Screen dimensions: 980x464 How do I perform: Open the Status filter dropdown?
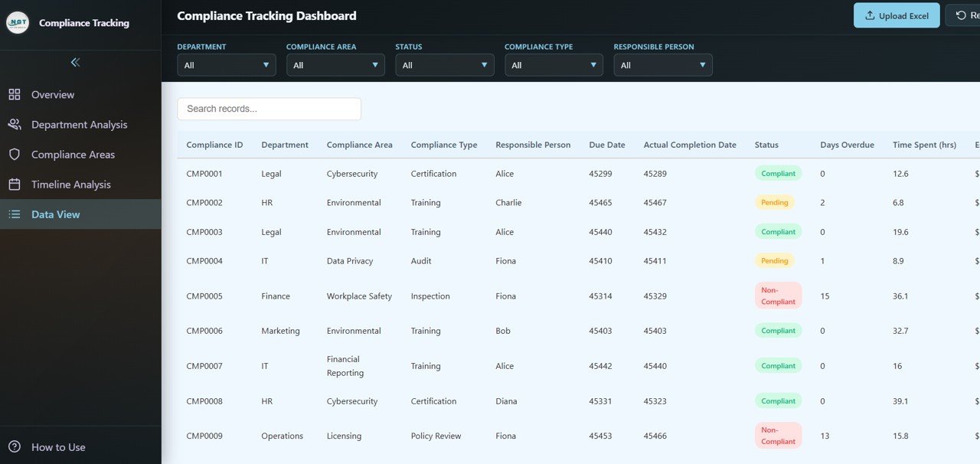pos(444,65)
